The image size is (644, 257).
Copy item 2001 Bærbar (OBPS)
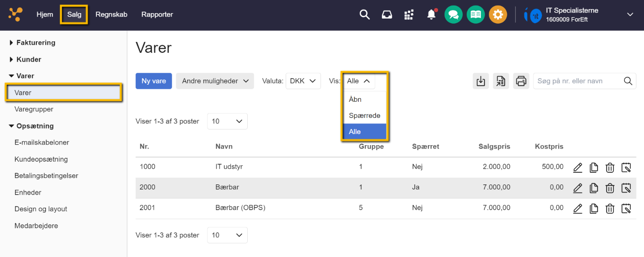pyautogui.click(x=594, y=208)
